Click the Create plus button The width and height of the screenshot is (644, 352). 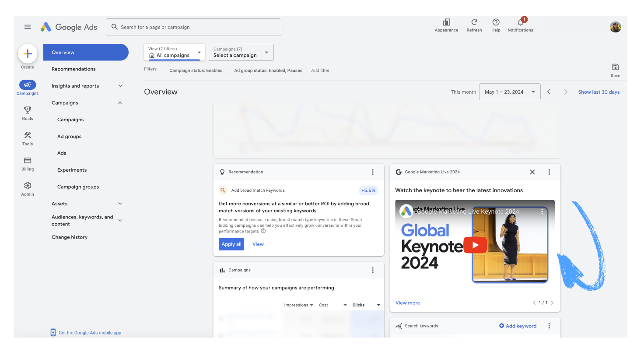coord(27,53)
